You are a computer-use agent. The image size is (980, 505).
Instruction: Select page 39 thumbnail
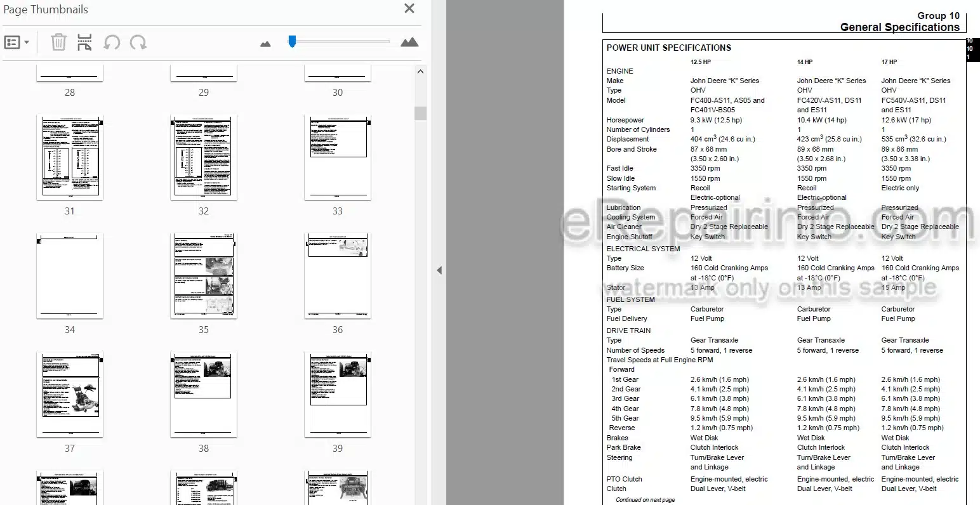tap(338, 394)
